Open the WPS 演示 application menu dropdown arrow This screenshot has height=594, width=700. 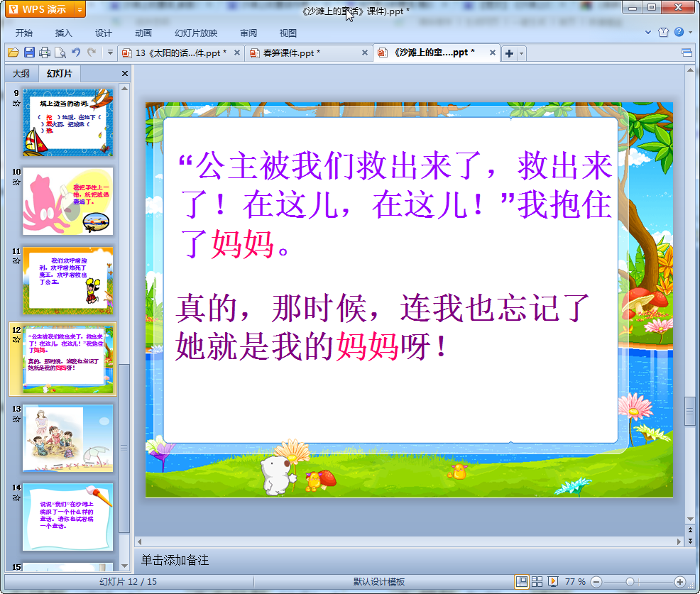80,9
